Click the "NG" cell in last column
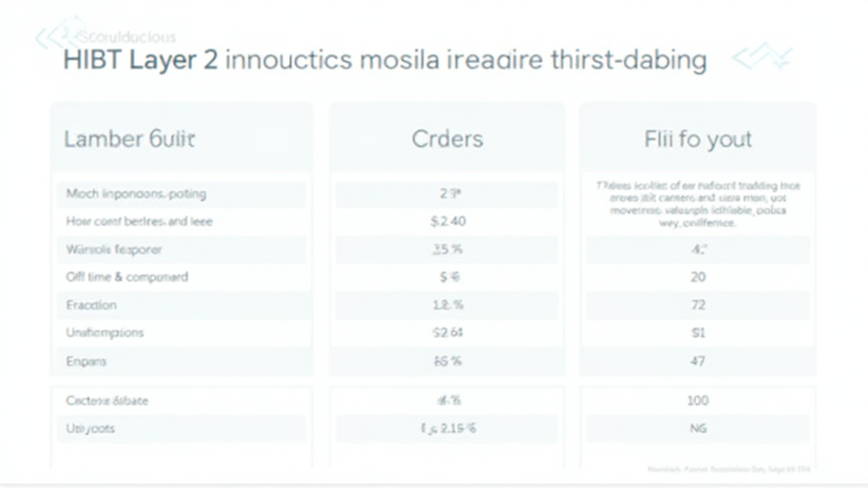The height and width of the screenshot is (488, 868). pos(697,428)
